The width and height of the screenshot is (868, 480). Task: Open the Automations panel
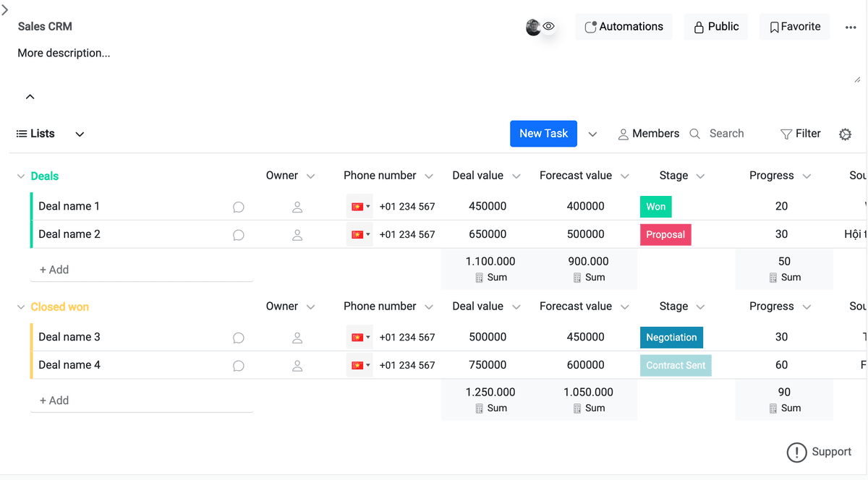624,27
